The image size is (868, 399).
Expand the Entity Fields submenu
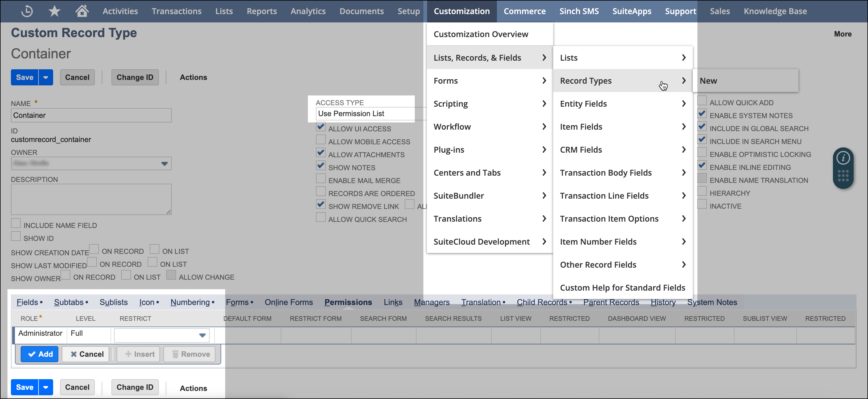(622, 103)
